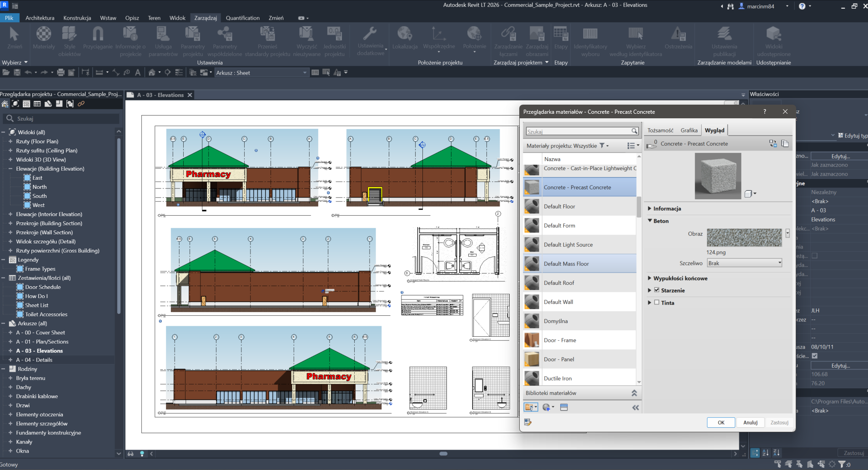Click the Redo arrow icon
The image size is (868, 470).
pyautogui.click(x=44, y=72)
